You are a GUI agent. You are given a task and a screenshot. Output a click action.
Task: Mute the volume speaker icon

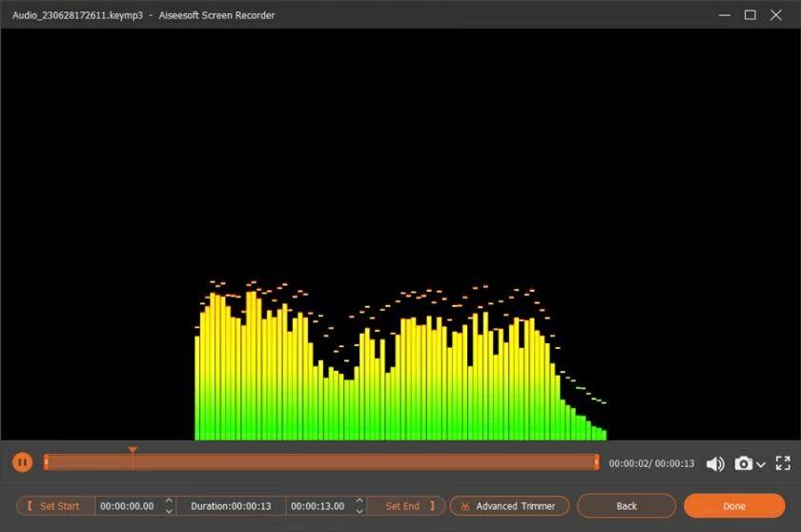point(715,463)
